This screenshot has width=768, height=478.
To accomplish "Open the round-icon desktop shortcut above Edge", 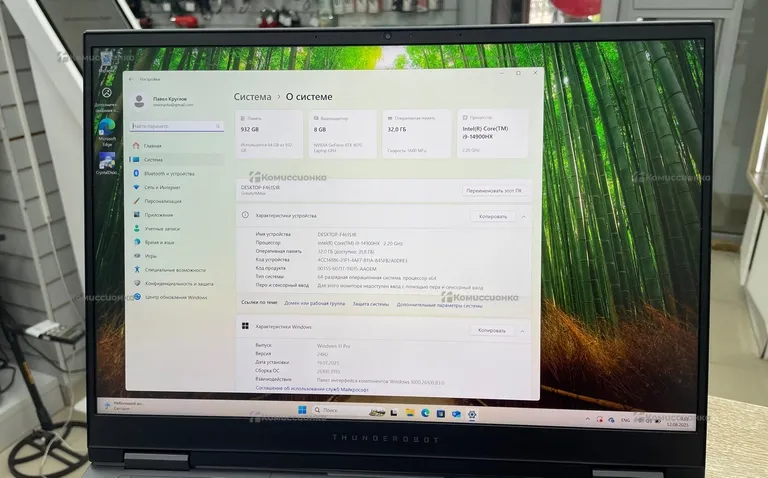I will pyautogui.click(x=107, y=99).
